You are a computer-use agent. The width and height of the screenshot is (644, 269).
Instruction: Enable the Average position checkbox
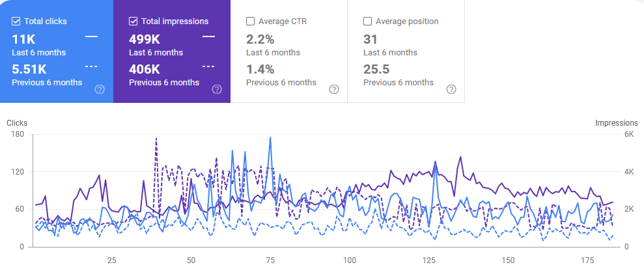368,21
